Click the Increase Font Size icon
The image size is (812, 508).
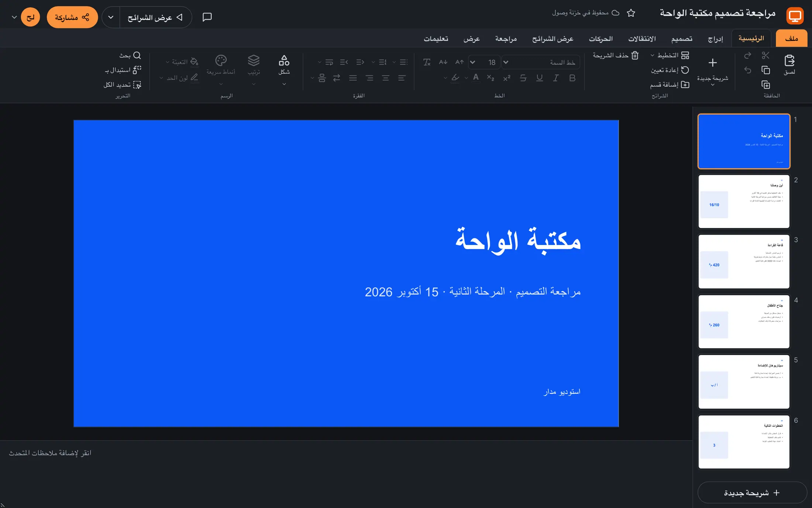pyautogui.click(x=459, y=62)
